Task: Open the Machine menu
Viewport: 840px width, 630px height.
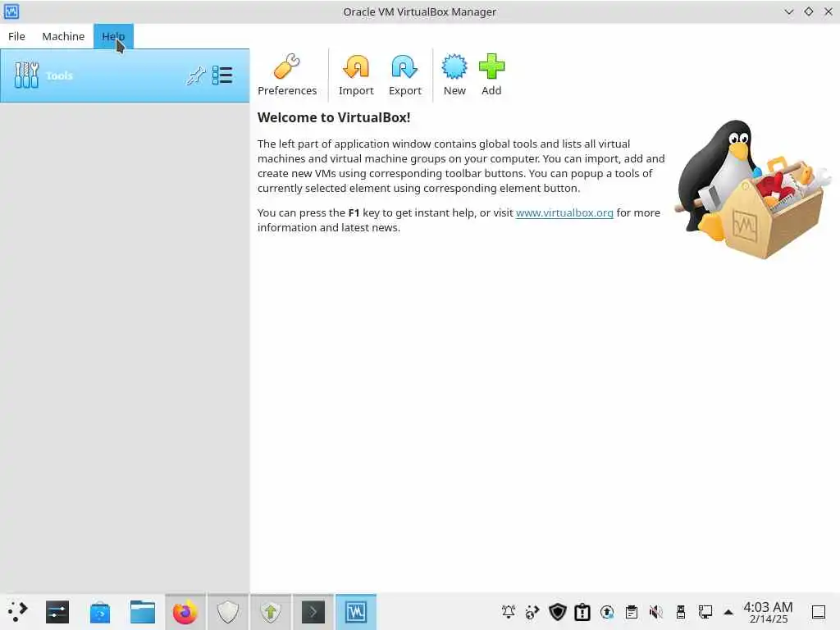Action: coord(63,36)
